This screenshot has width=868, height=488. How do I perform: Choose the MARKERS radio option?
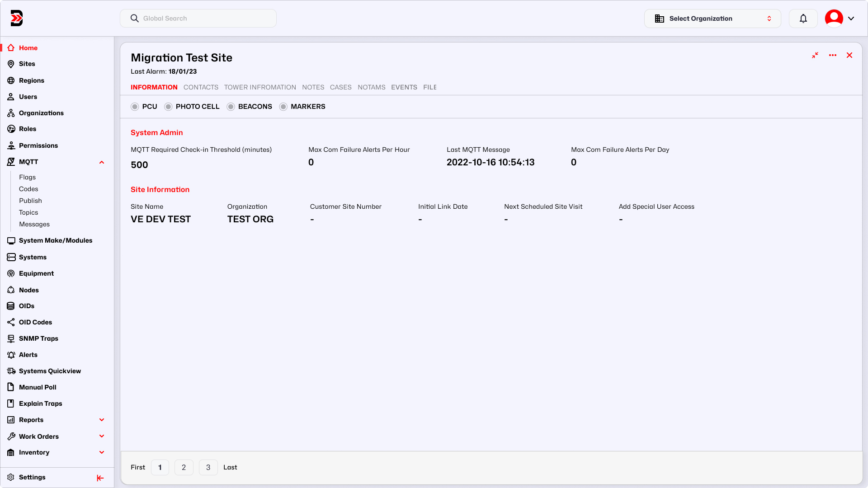(x=283, y=107)
